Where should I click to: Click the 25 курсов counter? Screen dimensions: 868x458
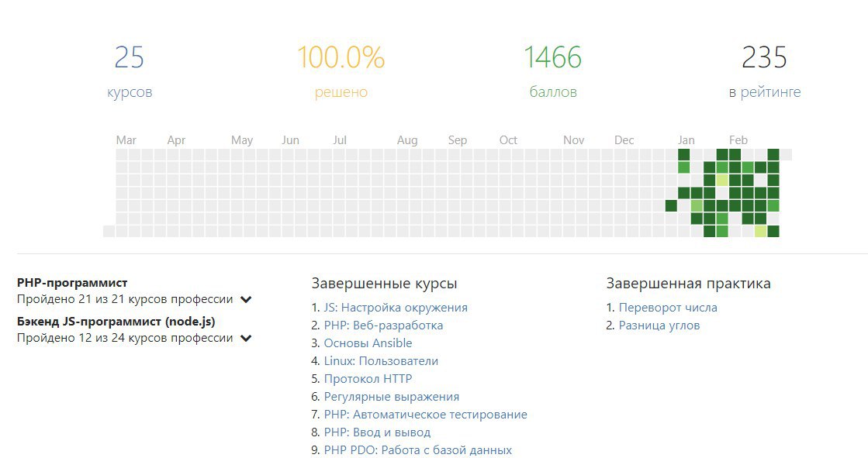click(130, 72)
